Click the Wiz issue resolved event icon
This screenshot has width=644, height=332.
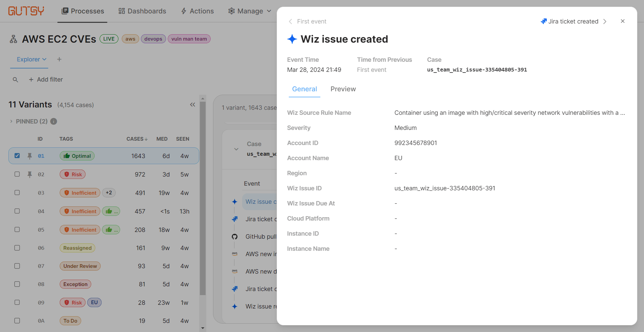235,306
